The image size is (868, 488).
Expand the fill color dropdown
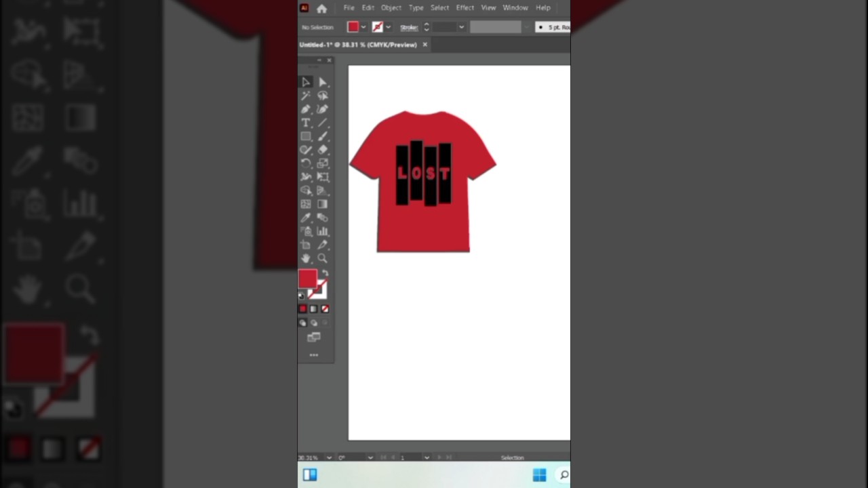click(x=363, y=27)
